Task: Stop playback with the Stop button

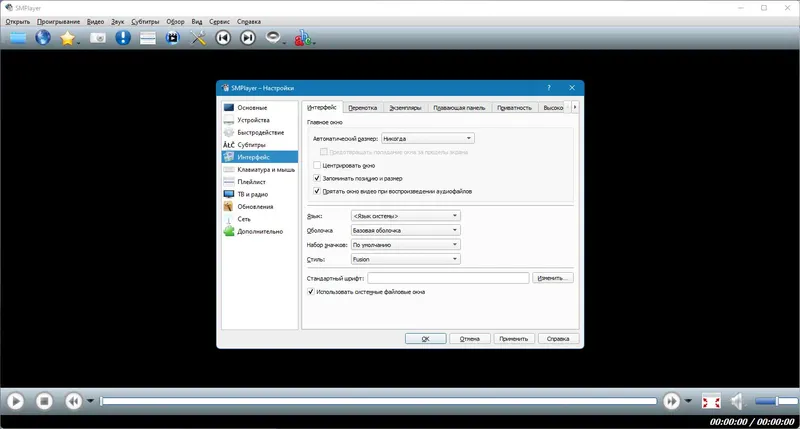Action: [44, 401]
